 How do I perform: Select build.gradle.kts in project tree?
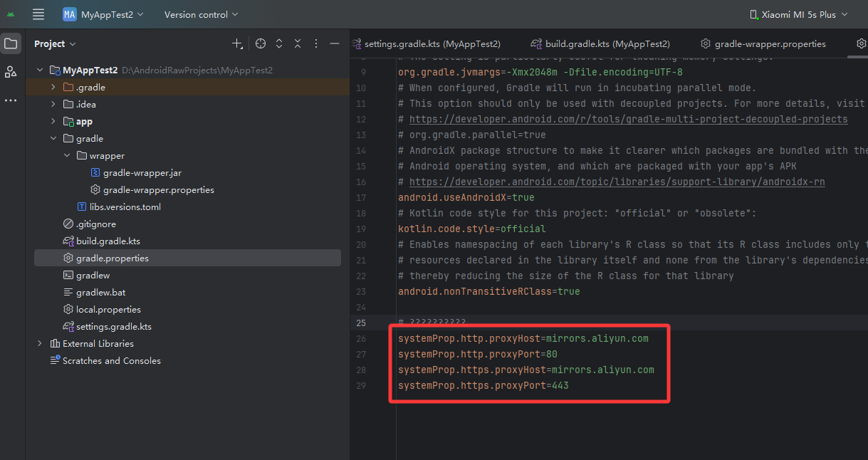click(108, 241)
